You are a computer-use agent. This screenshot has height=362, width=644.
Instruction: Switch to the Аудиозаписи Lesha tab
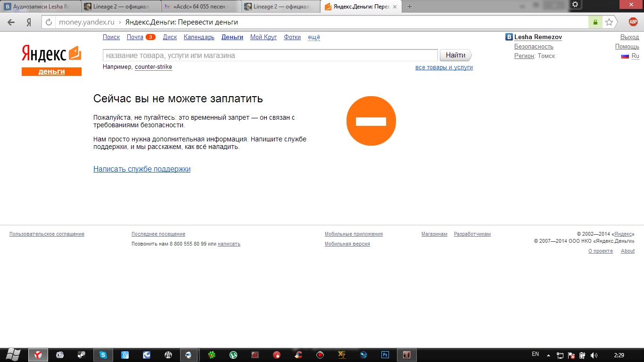pyautogui.click(x=41, y=7)
